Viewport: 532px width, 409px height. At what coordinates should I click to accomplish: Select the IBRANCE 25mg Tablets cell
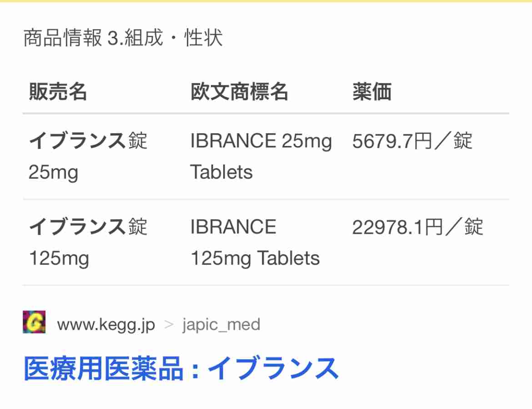pyautogui.click(x=261, y=157)
